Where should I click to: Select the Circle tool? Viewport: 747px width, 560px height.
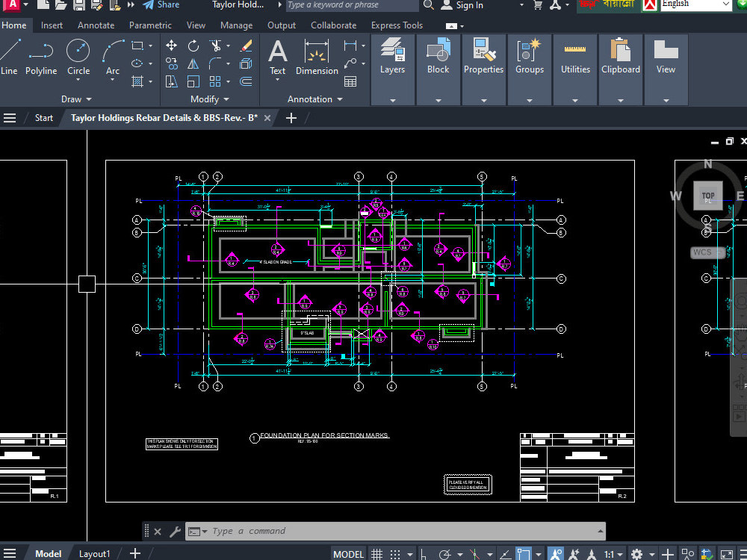click(78, 52)
